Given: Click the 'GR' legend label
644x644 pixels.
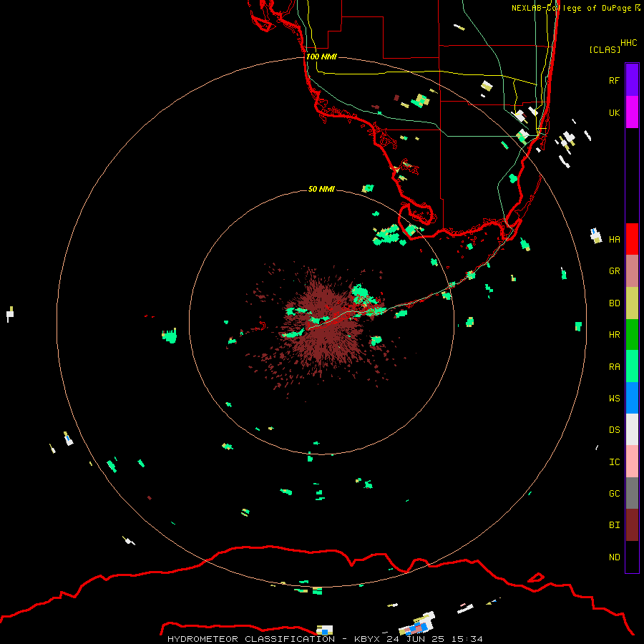Looking at the screenshot, I should (x=614, y=271).
